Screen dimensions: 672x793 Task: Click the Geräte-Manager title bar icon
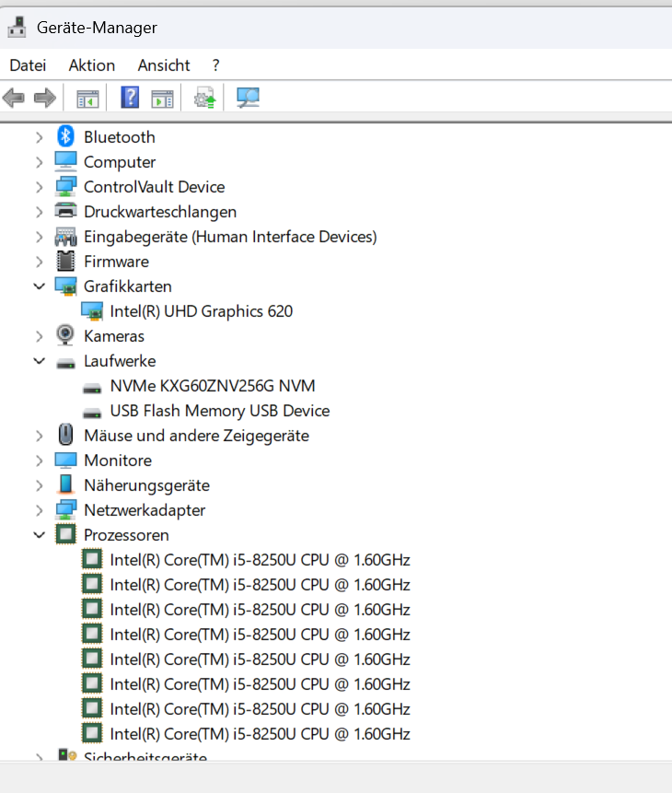17,28
